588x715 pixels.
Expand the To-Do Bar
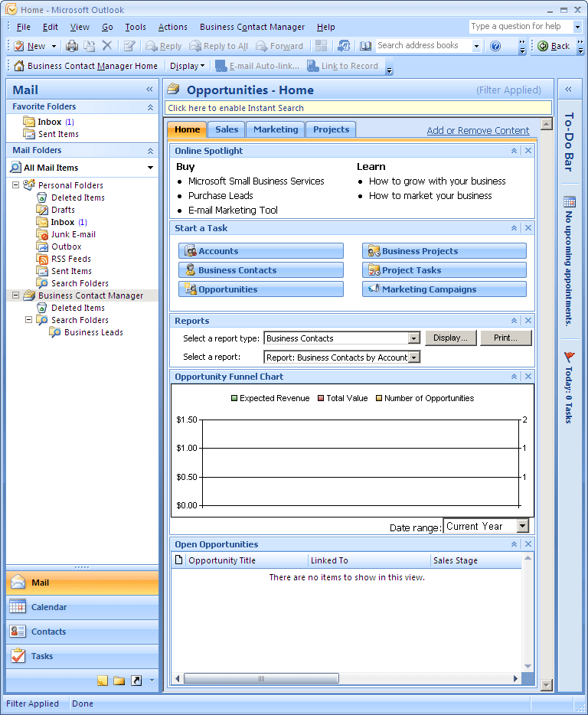569,90
